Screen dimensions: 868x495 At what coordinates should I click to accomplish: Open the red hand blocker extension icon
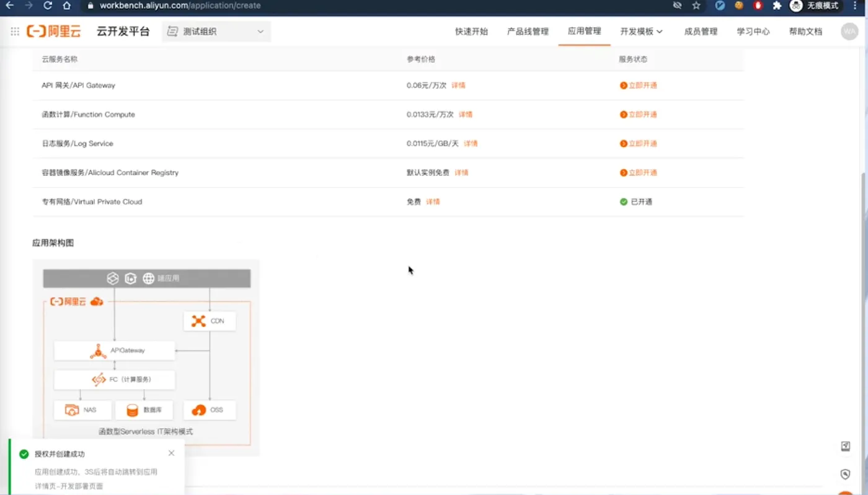click(758, 6)
